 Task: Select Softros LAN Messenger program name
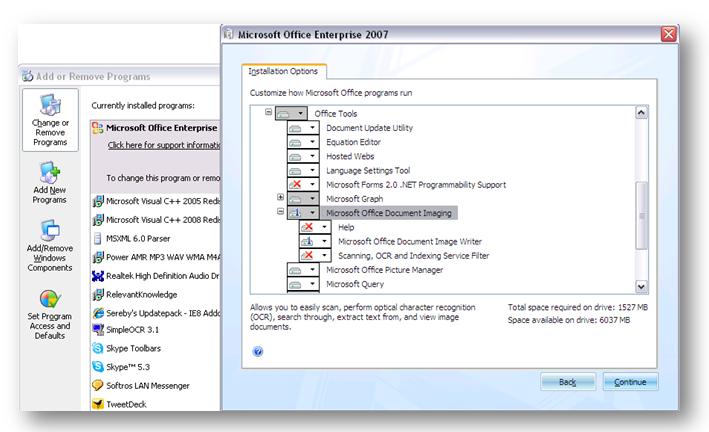point(148,385)
